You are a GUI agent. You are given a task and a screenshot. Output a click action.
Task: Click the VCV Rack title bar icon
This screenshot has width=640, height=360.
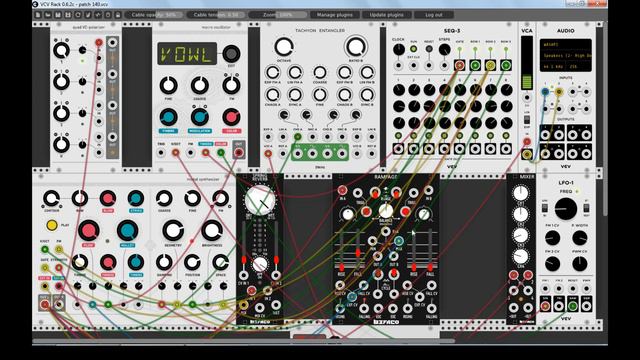click(35, 4)
